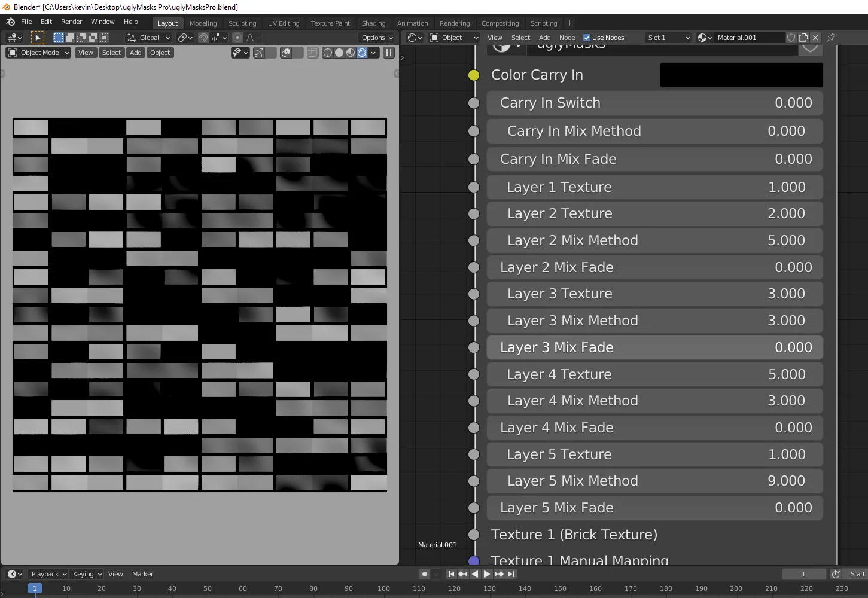Expand the Global transform orientation dropdown
The image size is (868, 598).
coord(150,38)
